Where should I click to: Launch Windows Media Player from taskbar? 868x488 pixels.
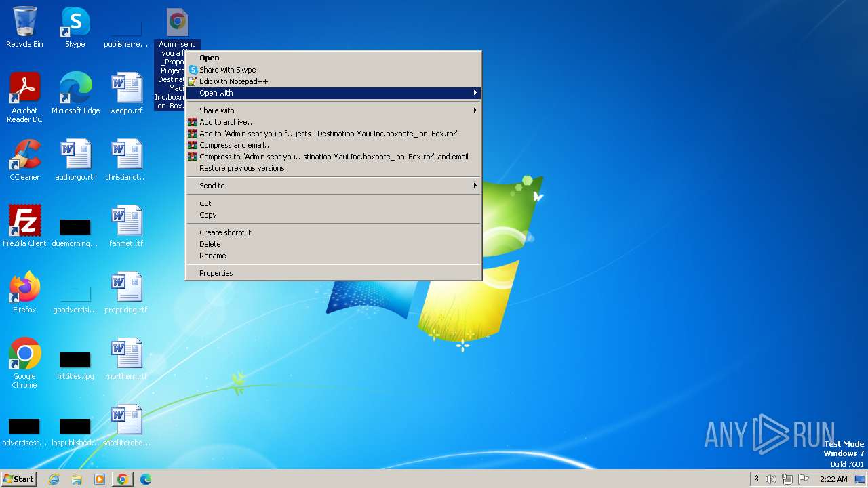pos(100,479)
